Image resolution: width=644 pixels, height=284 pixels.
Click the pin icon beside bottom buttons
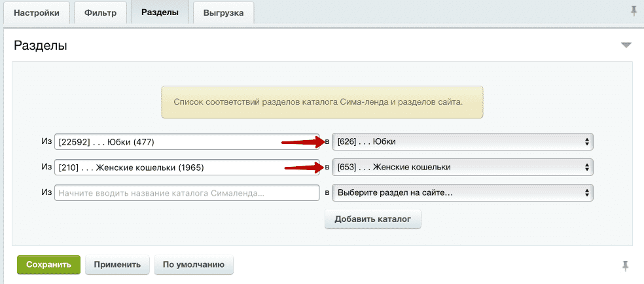pos(625,265)
